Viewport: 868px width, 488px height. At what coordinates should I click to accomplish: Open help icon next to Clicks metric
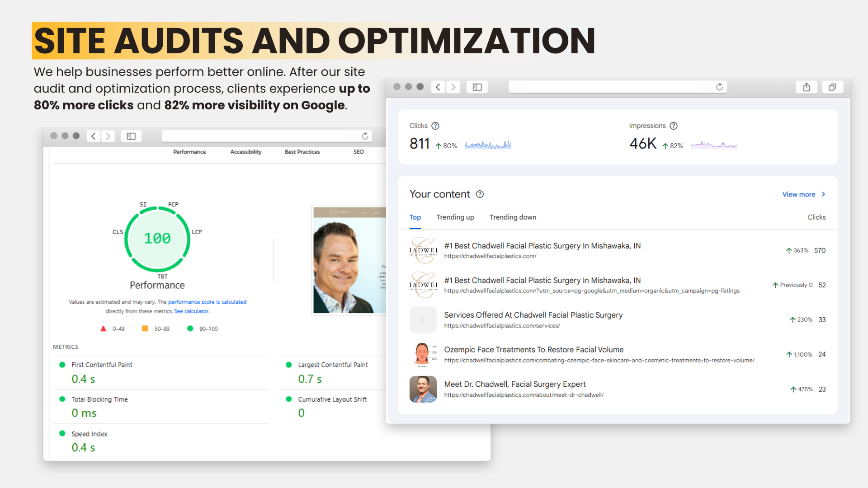[435, 126]
